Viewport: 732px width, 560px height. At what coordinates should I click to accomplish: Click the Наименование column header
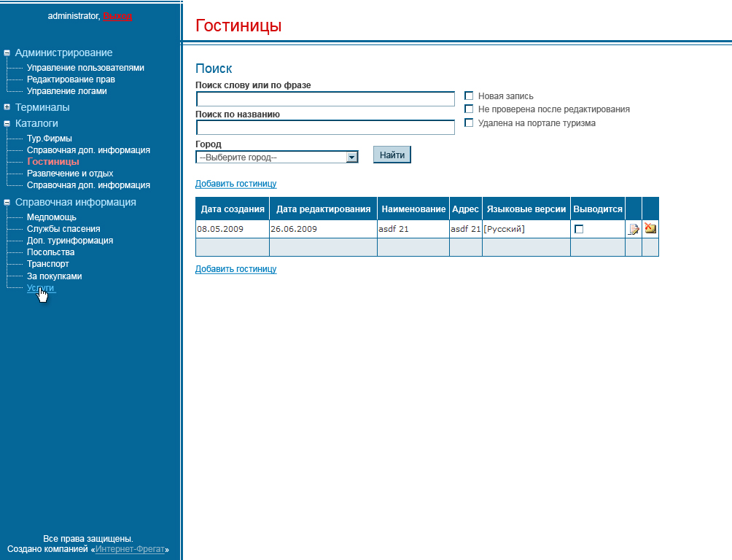point(413,209)
